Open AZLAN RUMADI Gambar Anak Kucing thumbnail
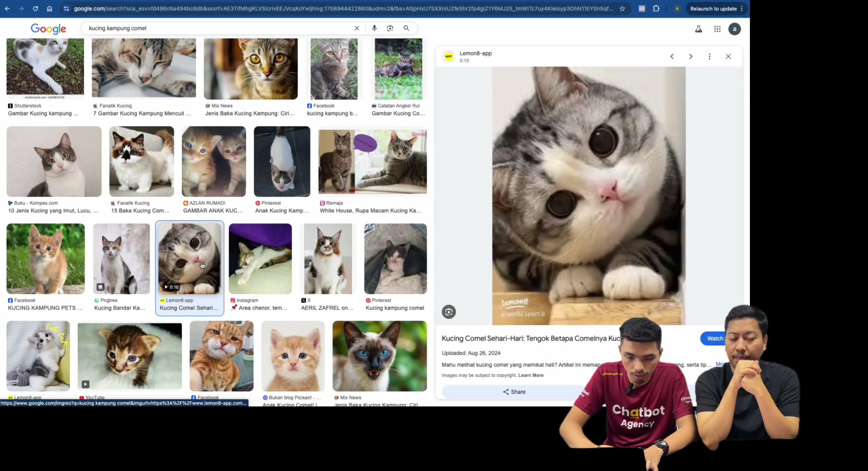The image size is (868, 471). point(214,161)
